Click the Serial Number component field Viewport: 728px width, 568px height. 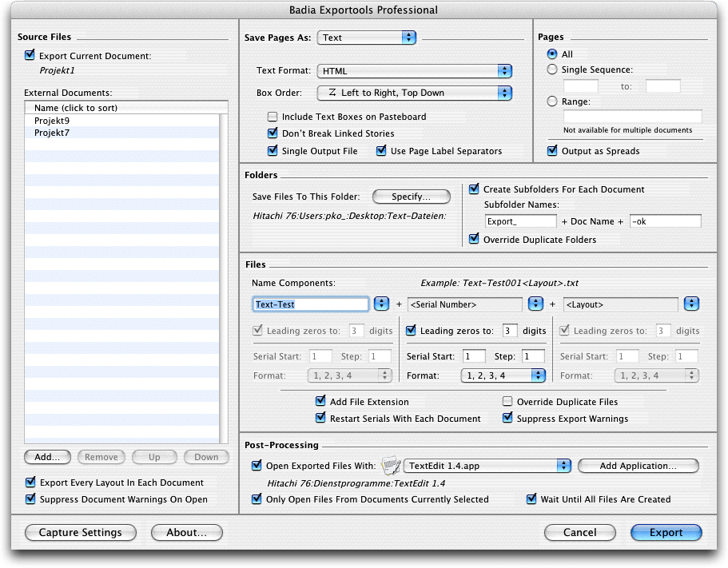point(465,304)
